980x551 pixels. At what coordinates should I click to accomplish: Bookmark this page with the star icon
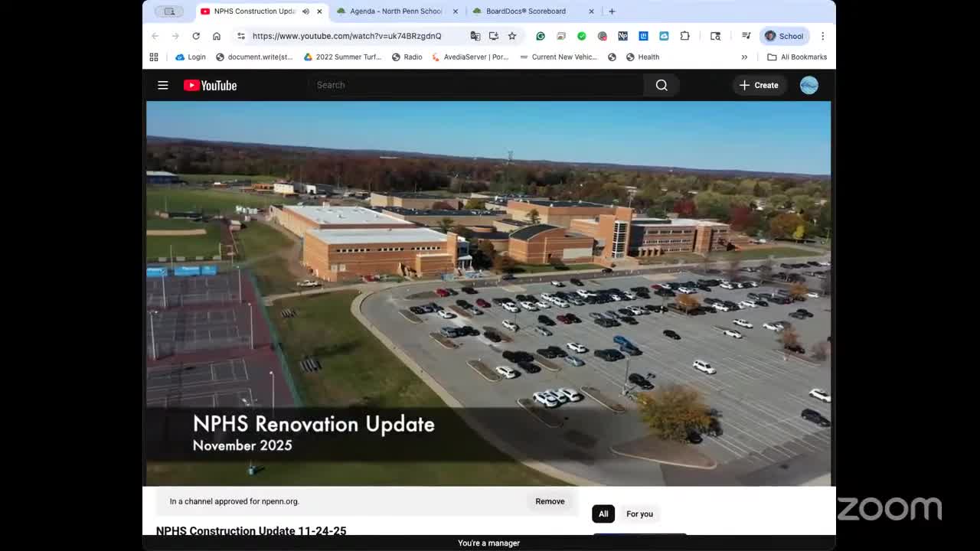pyautogui.click(x=511, y=36)
